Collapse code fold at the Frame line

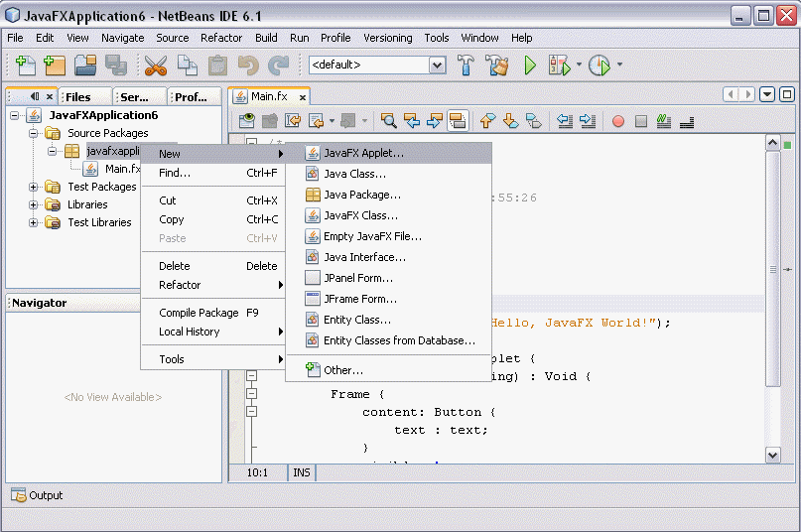point(251,393)
